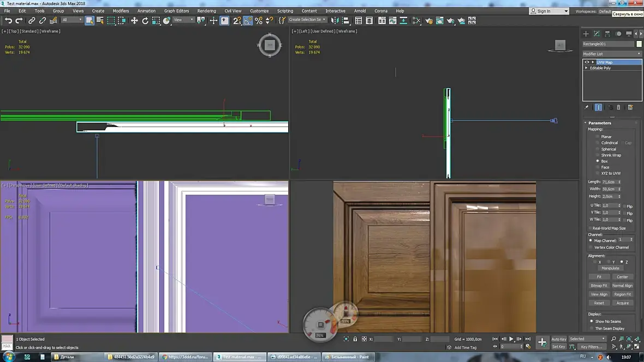The height and width of the screenshot is (362, 644).
Task: Select the Rotate tool in toolbar
Action: coord(145,21)
